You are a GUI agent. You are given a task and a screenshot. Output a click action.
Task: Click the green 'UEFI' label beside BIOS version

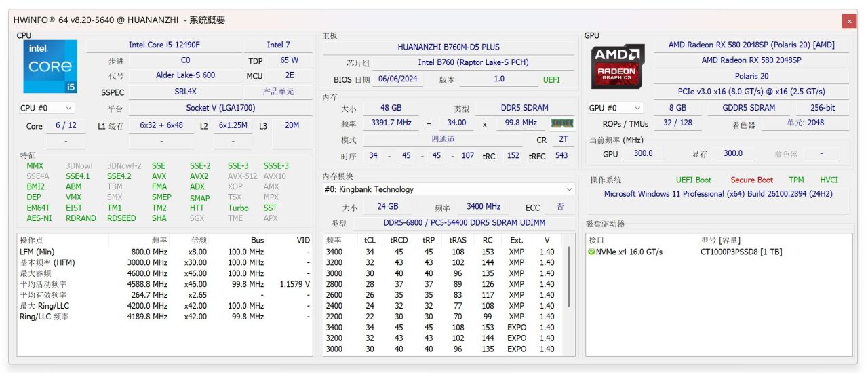tap(551, 79)
